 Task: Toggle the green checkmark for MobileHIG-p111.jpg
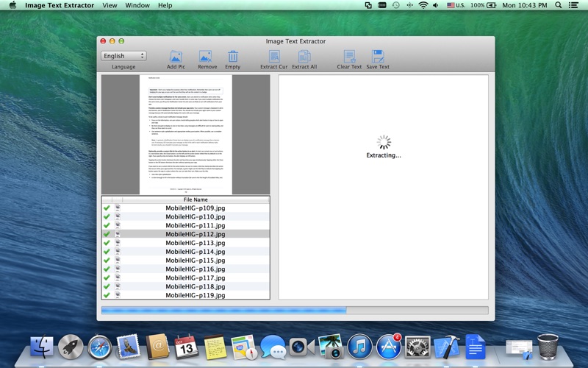click(107, 225)
